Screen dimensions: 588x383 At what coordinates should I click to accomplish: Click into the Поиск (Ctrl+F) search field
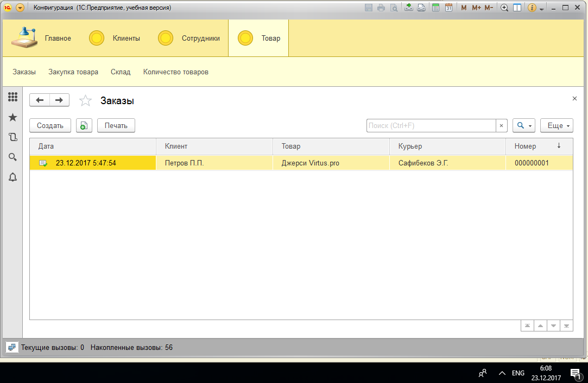431,125
